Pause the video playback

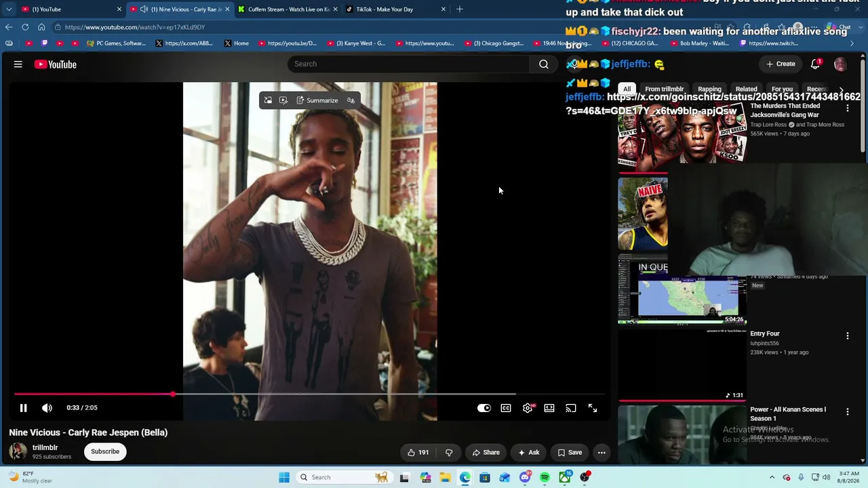click(23, 408)
